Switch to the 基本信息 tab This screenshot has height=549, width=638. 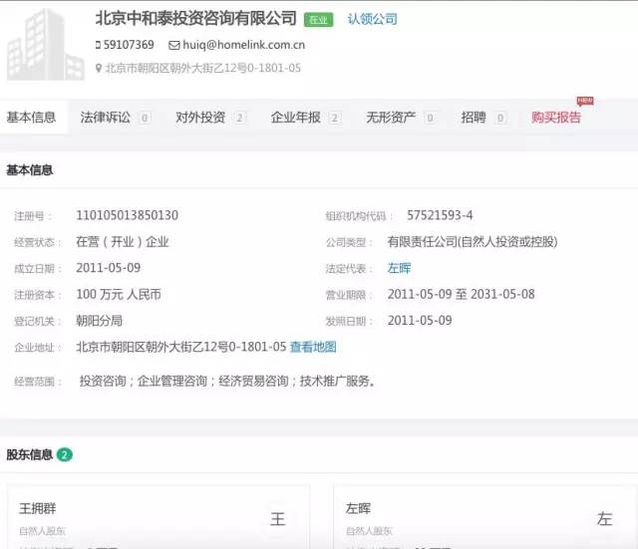click(31, 117)
